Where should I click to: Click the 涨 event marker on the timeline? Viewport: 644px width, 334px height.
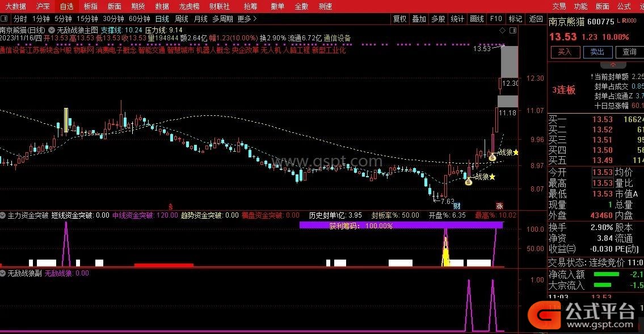click(x=499, y=206)
